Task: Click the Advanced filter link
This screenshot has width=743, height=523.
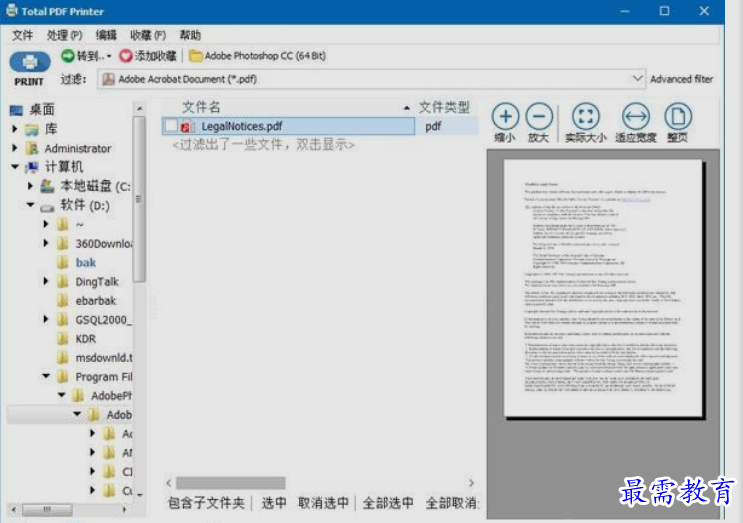Action: tap(681, 79)
